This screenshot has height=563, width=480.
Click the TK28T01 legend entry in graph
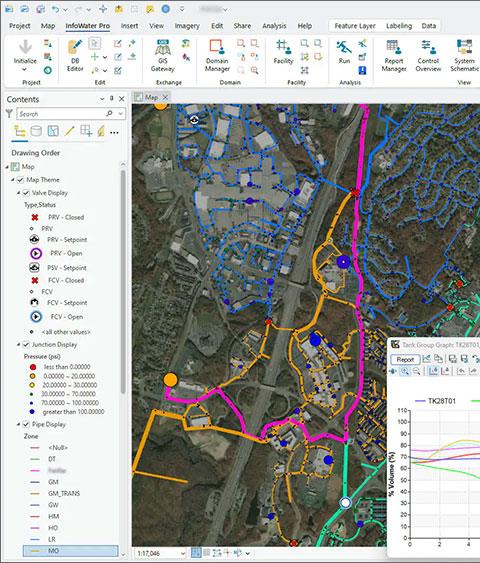click(435, 401)
